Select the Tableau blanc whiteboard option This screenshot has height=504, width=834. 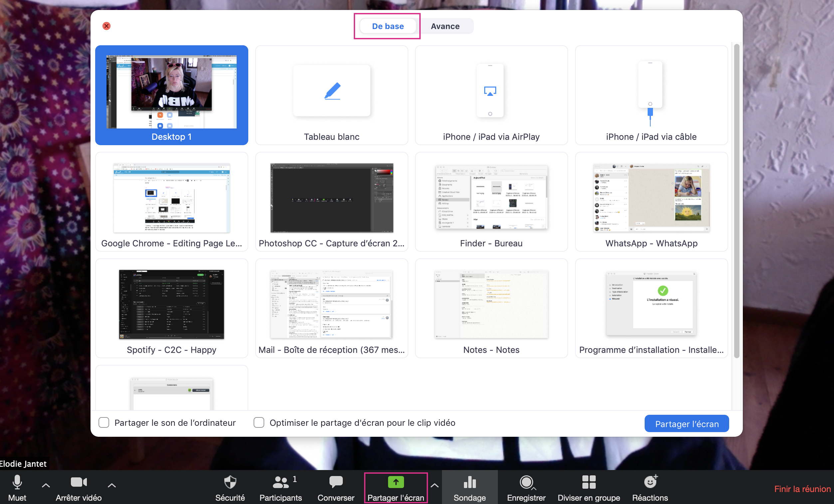click(x=331, y=95)
